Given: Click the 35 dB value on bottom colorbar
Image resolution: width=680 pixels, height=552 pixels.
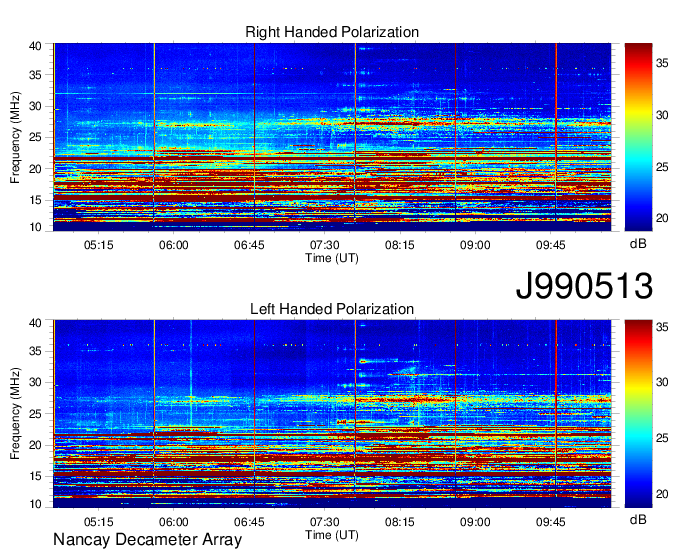Looking at the screenshot, I should click(x=662, y=327).
